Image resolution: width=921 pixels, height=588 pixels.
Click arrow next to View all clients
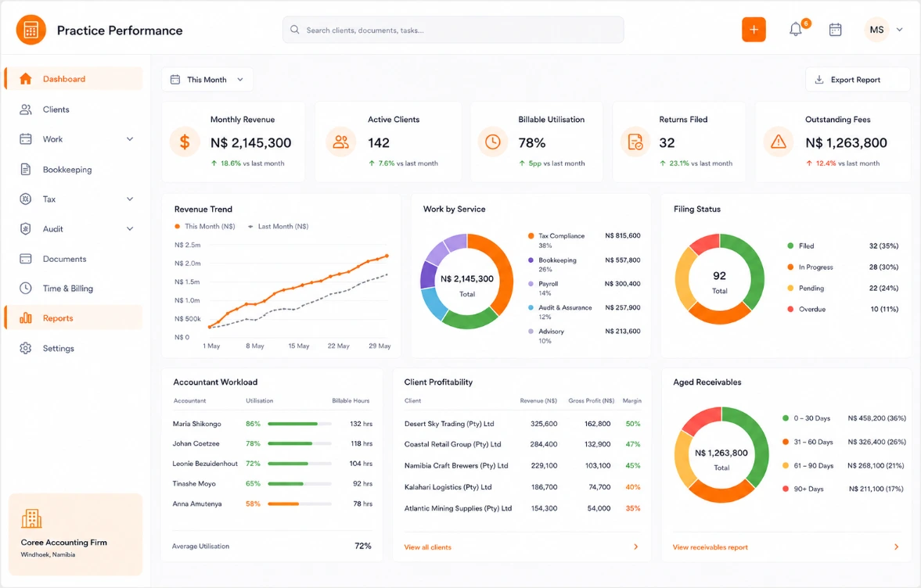[x=635, y=547]
